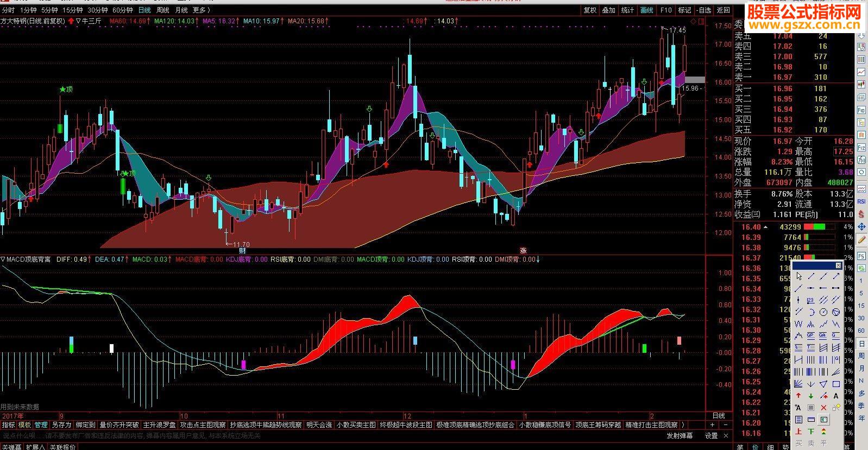Expand more indicators with the right chevron
Viewport: 868px width, 450px height.
[683, 424]
